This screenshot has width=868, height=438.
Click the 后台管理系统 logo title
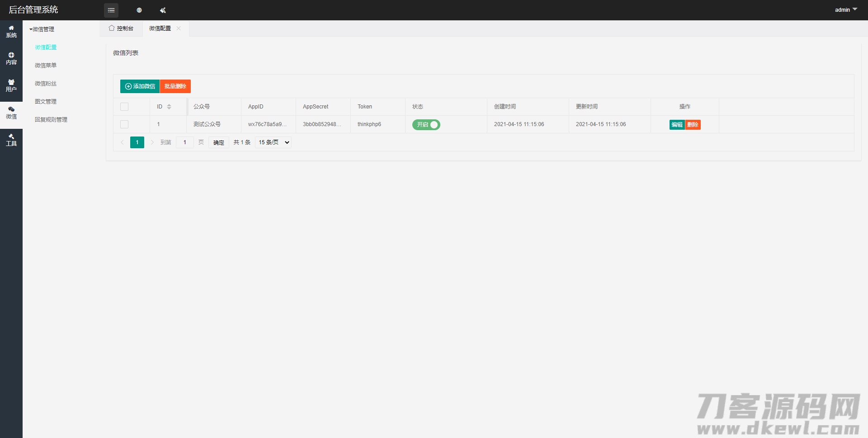[x=33, y=9]
